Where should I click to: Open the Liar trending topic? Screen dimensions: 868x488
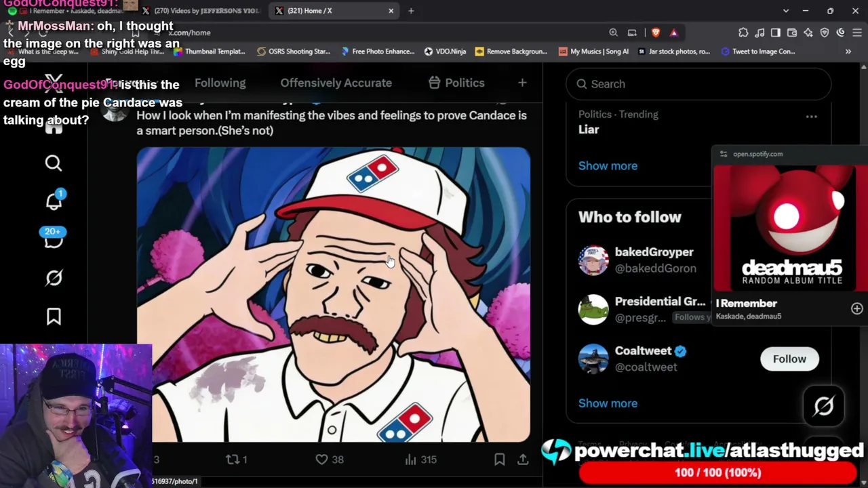click(x=589, y=129)
